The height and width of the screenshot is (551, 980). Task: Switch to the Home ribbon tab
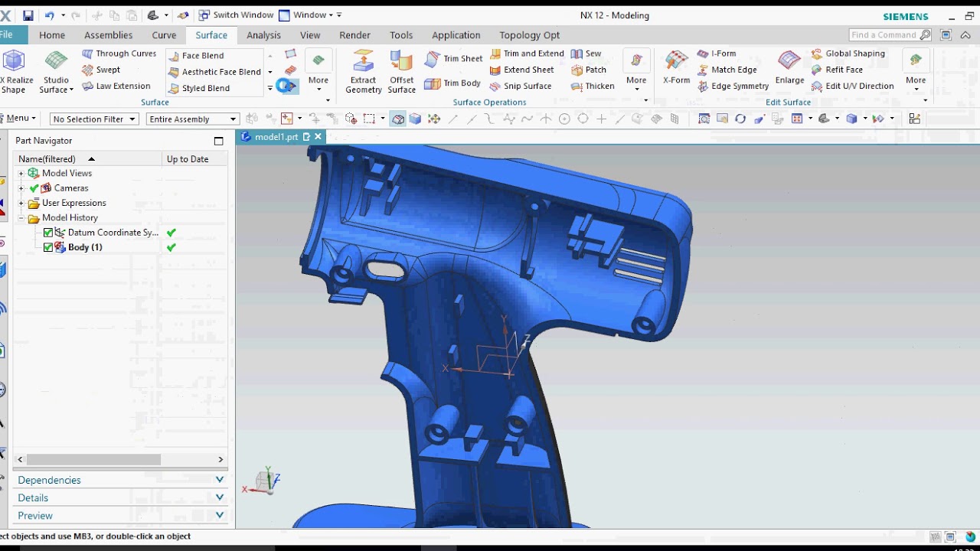tap(52, 35)
